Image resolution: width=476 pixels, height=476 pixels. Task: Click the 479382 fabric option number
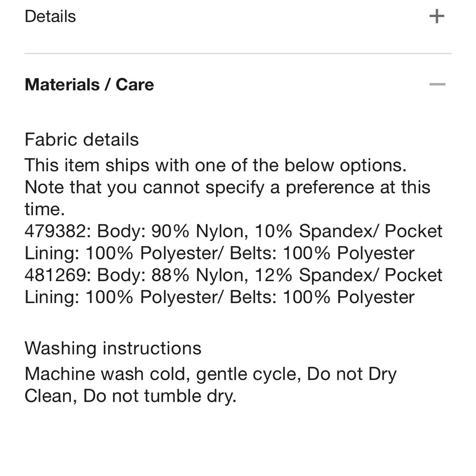tap(55, 231)
